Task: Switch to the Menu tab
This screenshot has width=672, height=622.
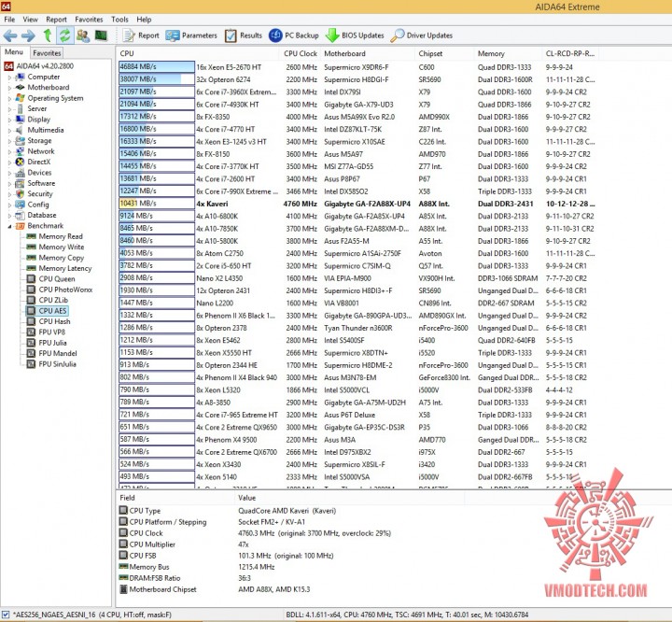Action: pyautogui.click(x=14, y=52)
